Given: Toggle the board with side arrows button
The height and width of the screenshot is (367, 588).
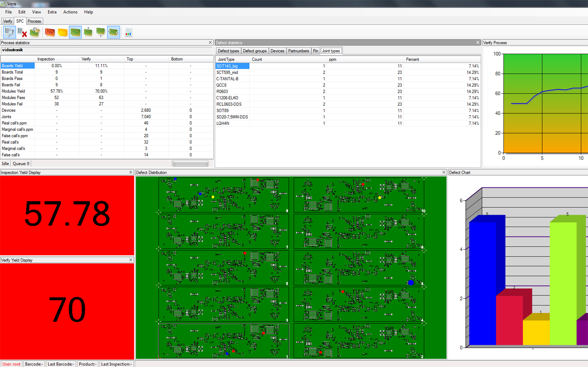Looking at the screenshot, I should coord(114,33).
